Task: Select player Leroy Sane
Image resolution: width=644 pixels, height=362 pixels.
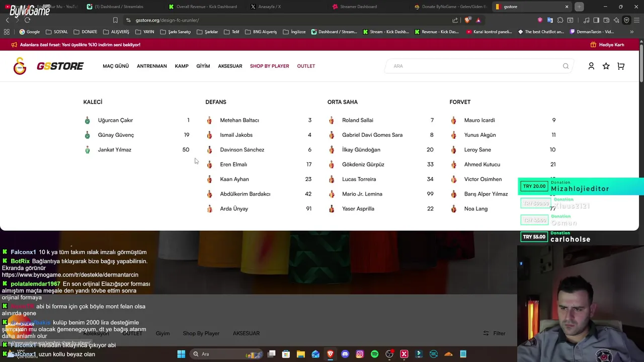Action: pos(477,150)
